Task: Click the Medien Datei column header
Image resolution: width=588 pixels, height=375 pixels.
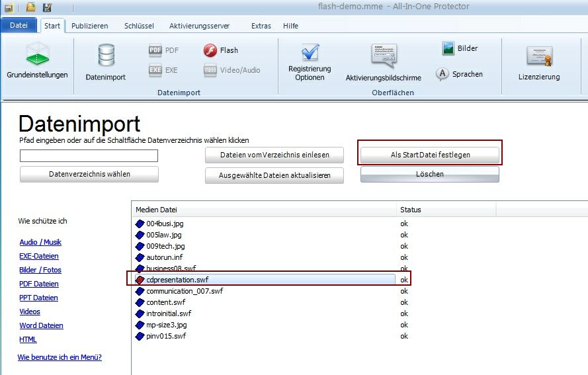Action: tap(263, 210)
